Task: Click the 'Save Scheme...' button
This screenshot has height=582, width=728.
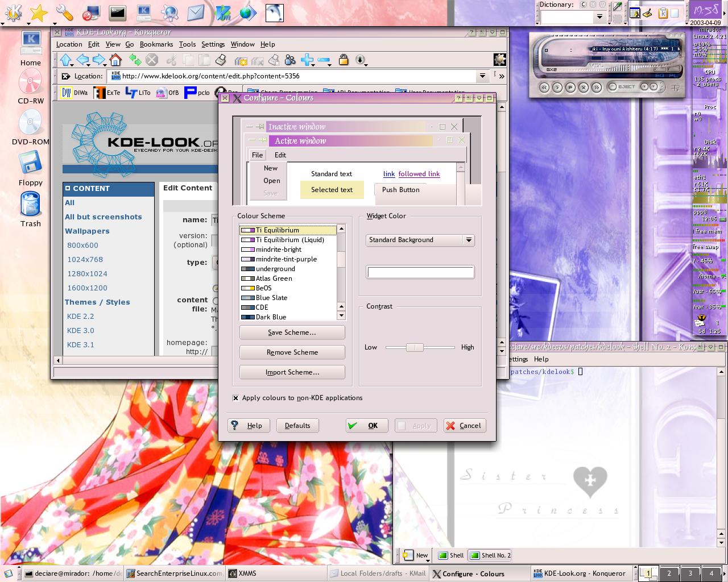Action: [x=292, y=332]
